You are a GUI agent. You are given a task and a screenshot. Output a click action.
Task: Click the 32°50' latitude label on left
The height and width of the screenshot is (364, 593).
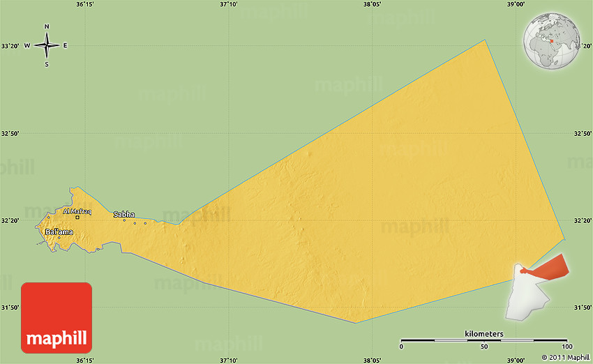click(x=10, y=133)
